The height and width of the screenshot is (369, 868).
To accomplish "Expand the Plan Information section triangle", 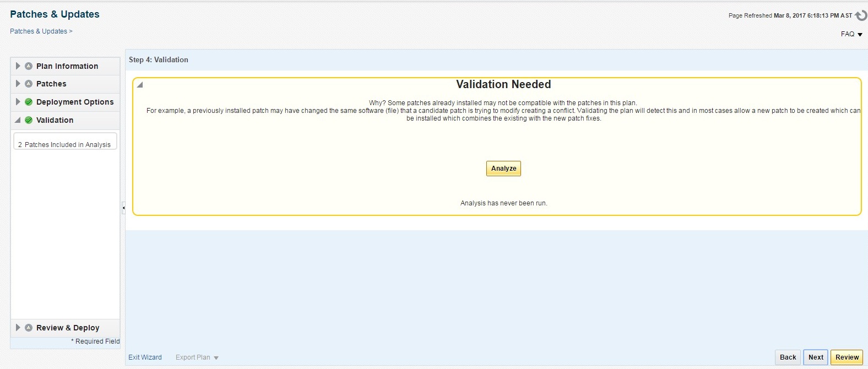I will 18,66.
